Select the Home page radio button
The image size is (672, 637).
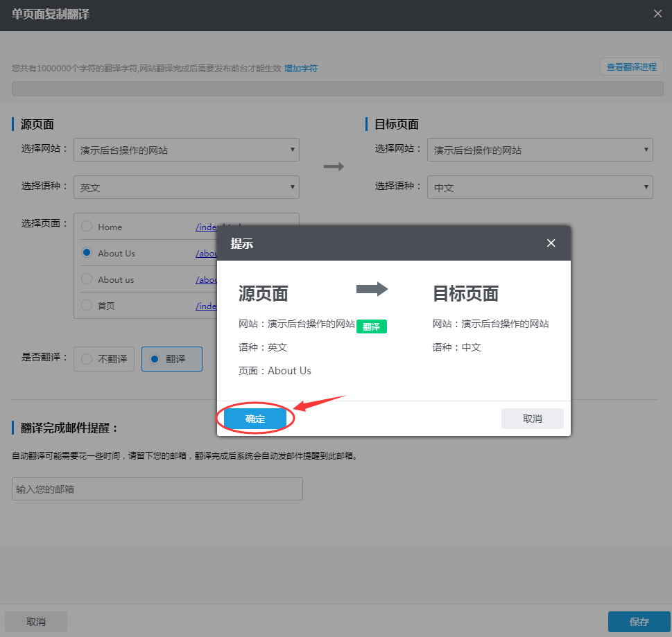pyautogui.click(x=88, y=226)
